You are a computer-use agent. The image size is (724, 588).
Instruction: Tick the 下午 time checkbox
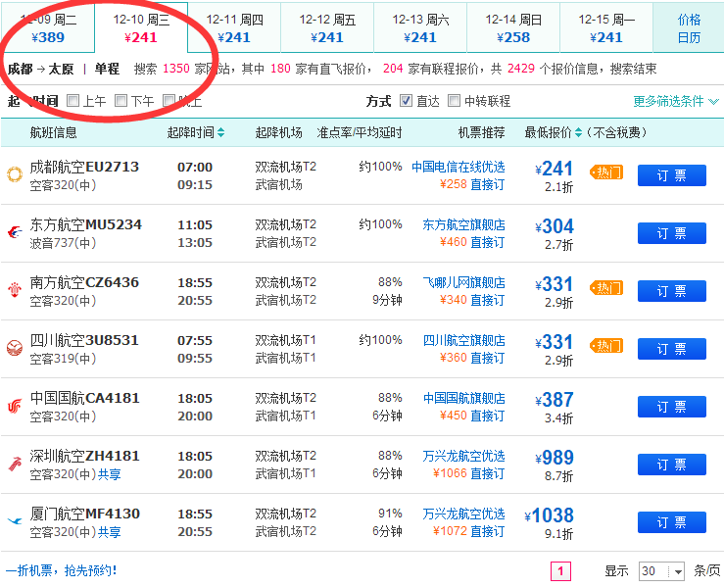(121, 101)
